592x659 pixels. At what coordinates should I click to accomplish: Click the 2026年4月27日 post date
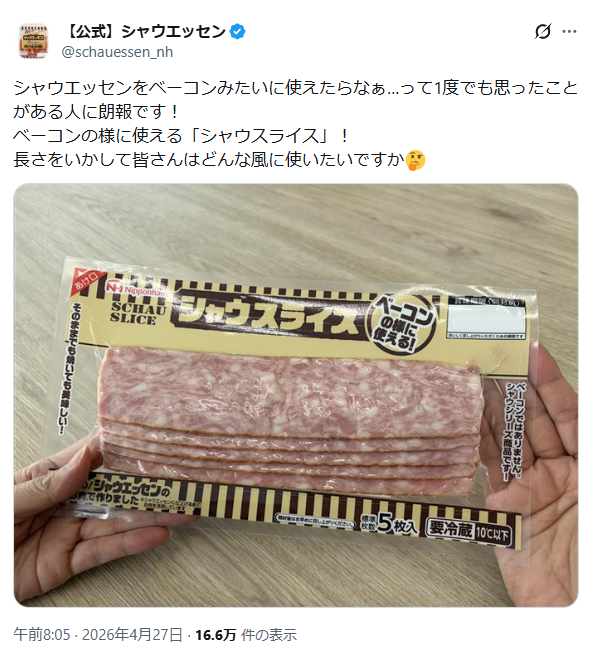(132, 634)
